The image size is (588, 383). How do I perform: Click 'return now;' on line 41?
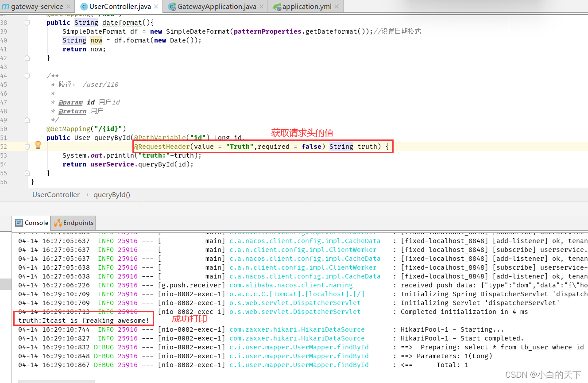(84, 49)
